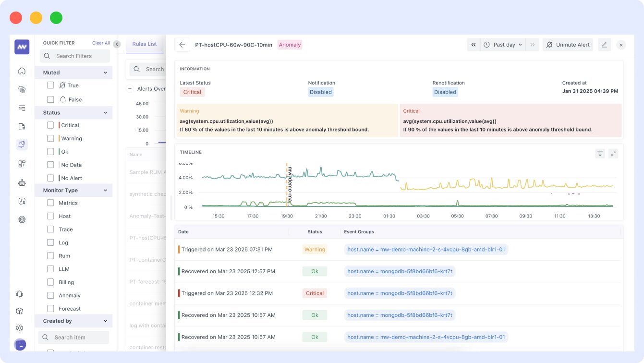This screenshot has height=363, width=644.
Task: Switch to the Rules List tab
Action: [145, 43]
